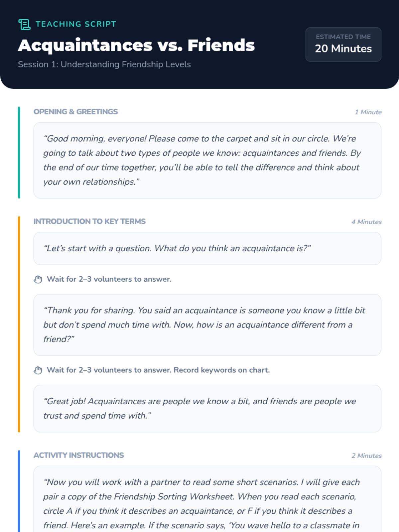
Task: Click the "Thank you for sharing" script box
Action: click(207, 325)
